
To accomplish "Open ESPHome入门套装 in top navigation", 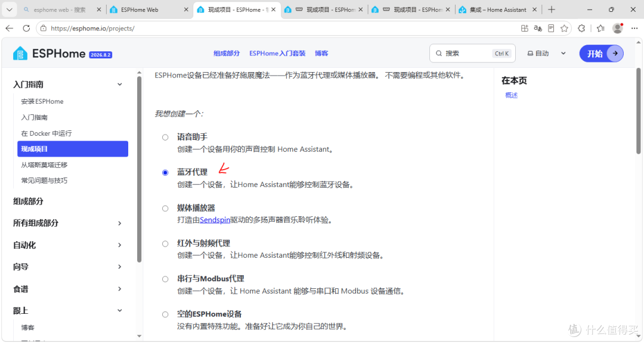I will (x=277, y=54).
